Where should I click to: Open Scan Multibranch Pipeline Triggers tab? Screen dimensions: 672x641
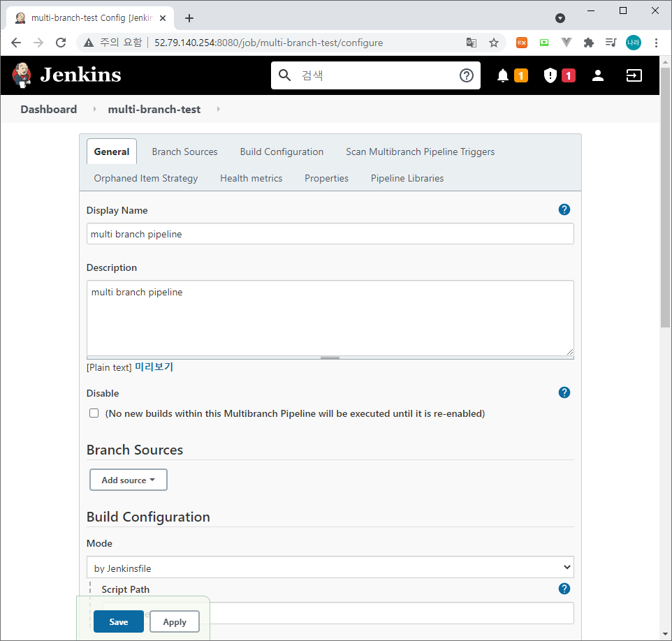(420, 152)
